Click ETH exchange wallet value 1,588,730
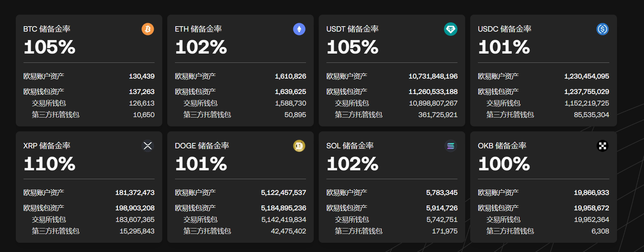The height and width of the screenshot is (252, 644). (291, 103)
